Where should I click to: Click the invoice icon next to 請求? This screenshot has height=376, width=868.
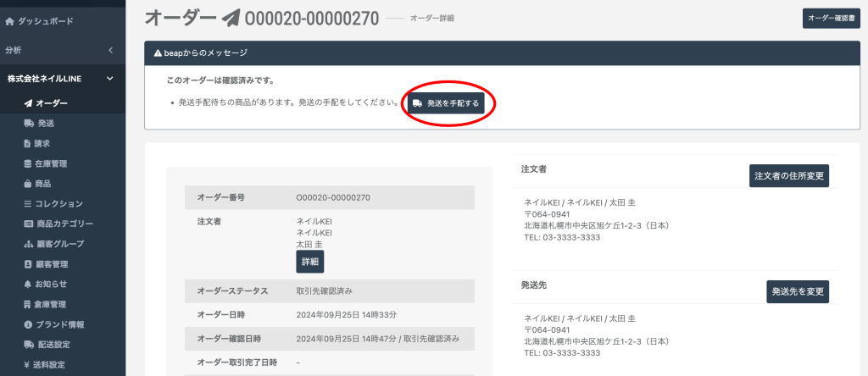point(28,143)
